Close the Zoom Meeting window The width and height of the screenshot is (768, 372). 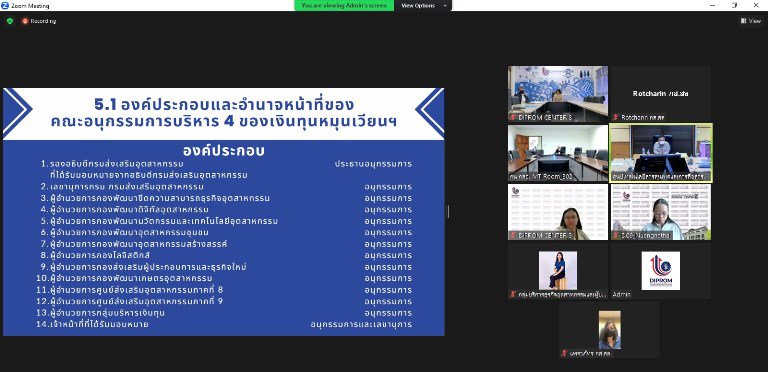[x=757, y=5]
